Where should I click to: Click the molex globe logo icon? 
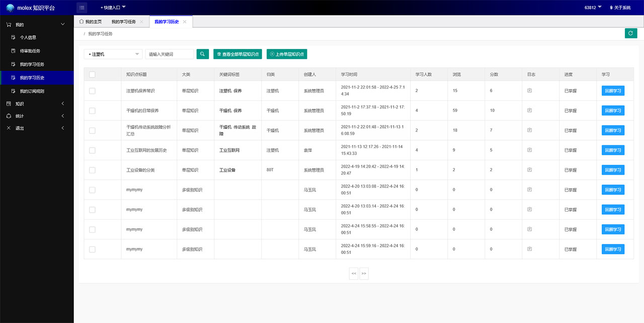pyautogui.click(x=10, y=8)
